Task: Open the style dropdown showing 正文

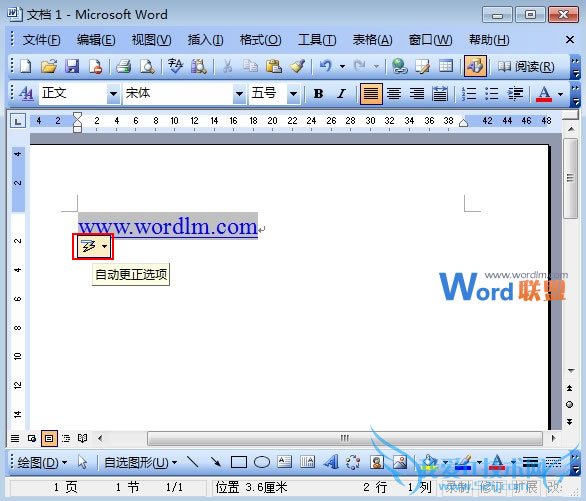Action: tap(113, 93)
